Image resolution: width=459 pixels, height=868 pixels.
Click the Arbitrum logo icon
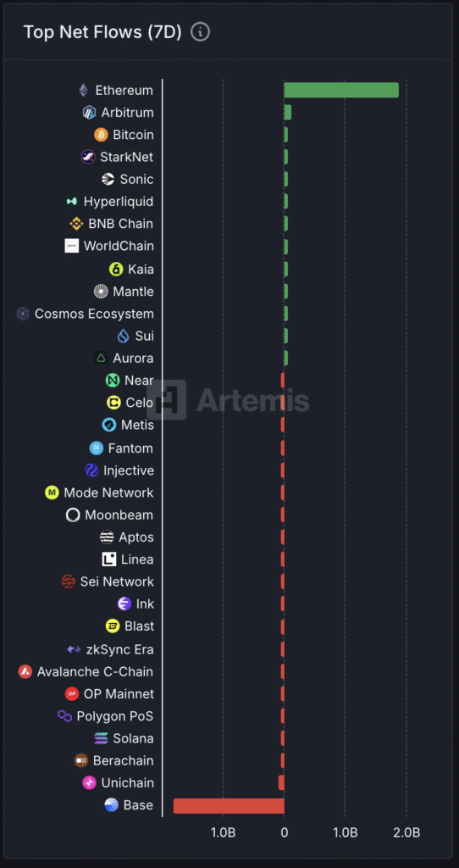point(90,113)
